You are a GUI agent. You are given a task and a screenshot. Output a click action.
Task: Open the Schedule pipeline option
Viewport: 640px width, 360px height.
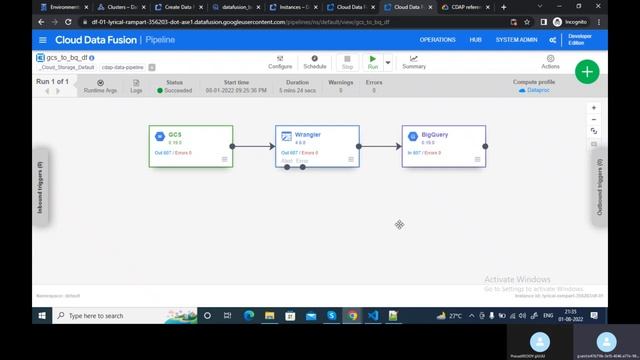(x=315, y=62)
